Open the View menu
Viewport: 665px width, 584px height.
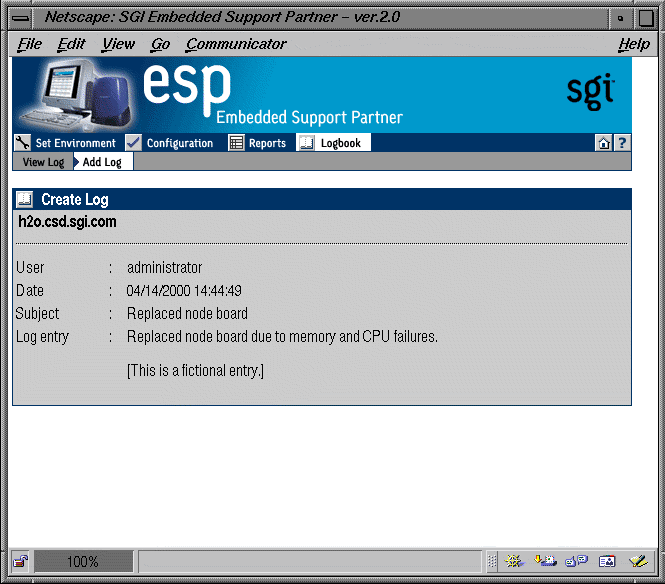(x=118, y=44)
